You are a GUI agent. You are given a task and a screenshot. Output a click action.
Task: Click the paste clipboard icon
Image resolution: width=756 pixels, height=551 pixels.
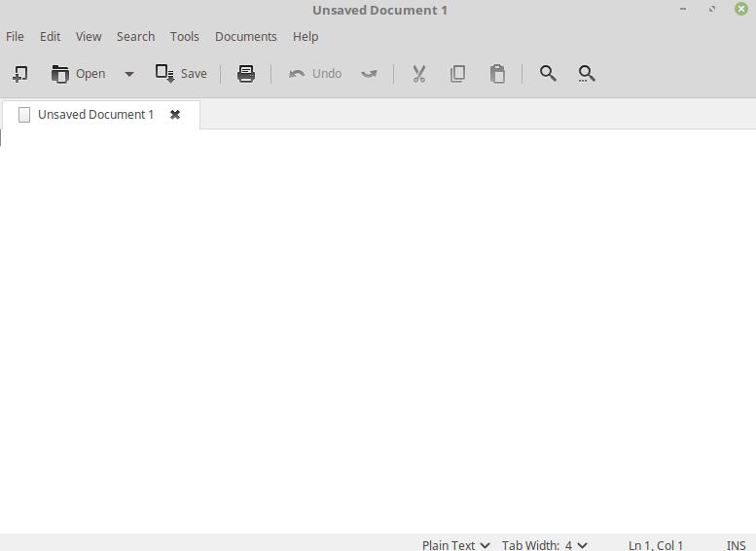click(497, 74)
